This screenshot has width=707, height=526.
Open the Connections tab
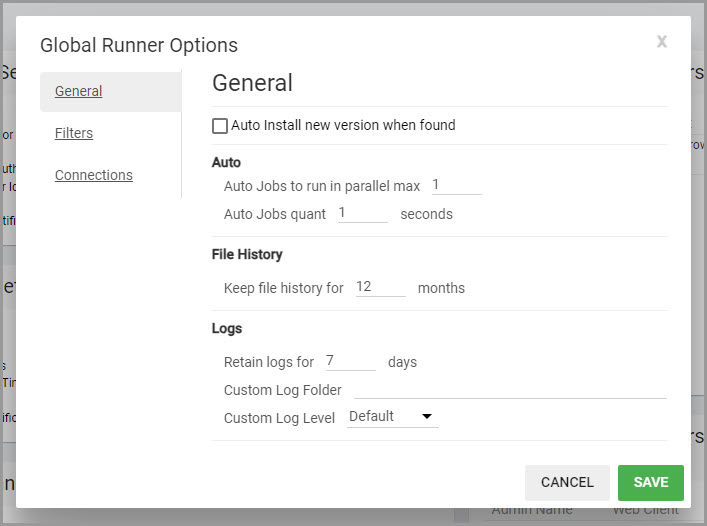[x=94, y=175]
